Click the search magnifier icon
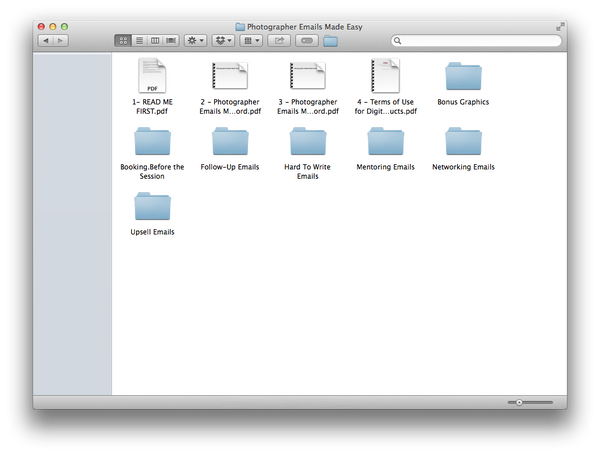The height and width of the screenshot is (455, 600). coord(398,41)
